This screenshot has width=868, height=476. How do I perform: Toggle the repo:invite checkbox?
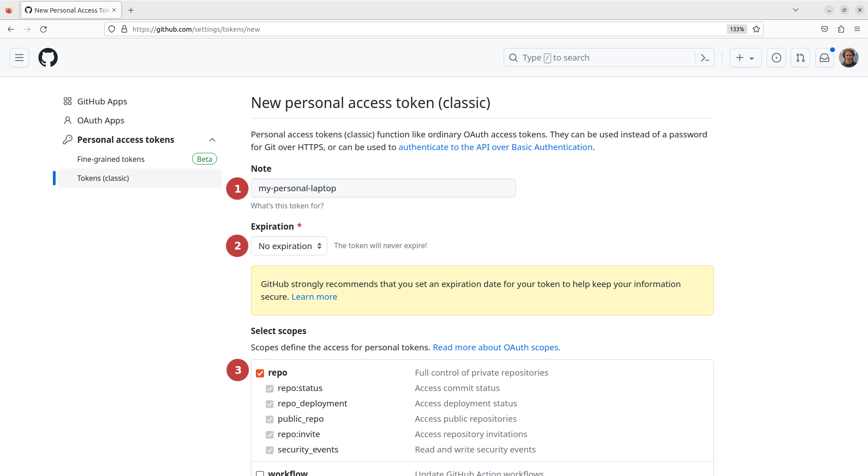pyautogui.click(x=270, y=435)
